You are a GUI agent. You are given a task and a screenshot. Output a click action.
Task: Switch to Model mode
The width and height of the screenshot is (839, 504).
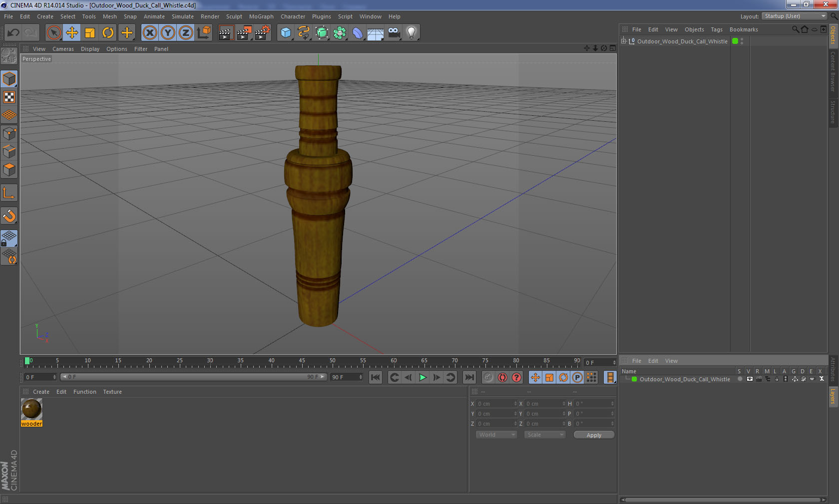tap(9, 79)
